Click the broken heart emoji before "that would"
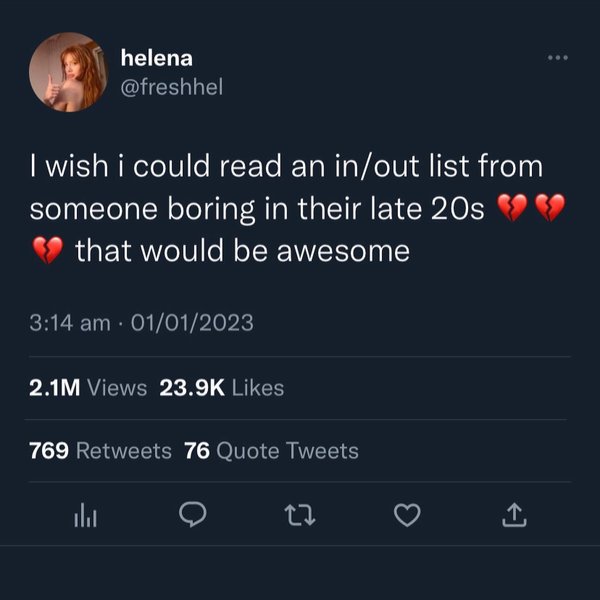600x600 pixels. click(46, 251)
